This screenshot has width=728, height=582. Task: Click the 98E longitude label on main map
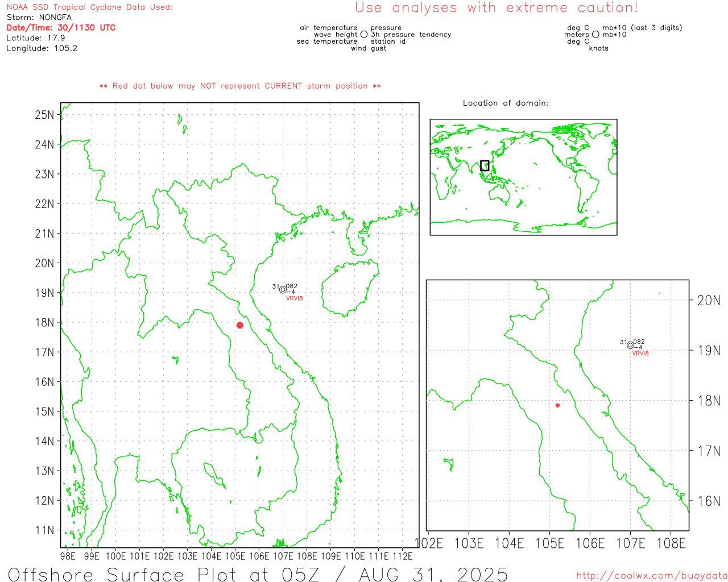pyautogui.click(x=68, y=556)
